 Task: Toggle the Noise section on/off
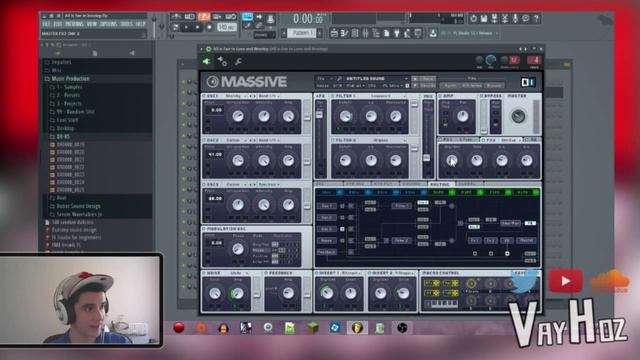[204, 273]
